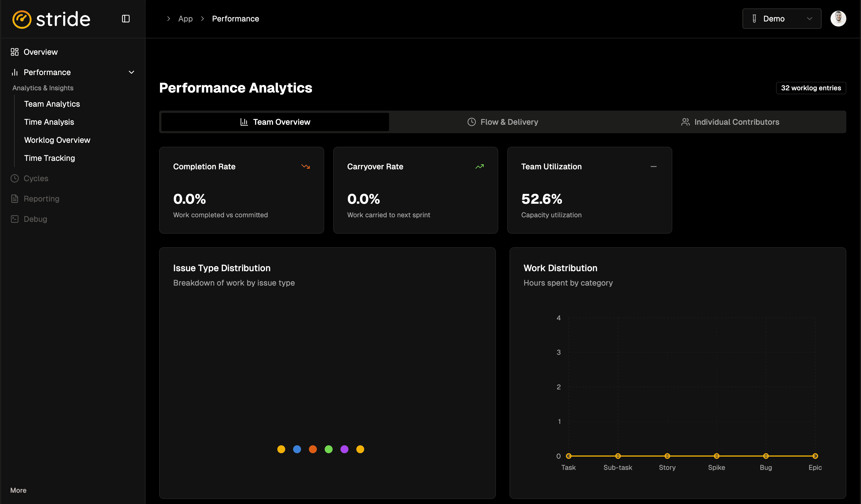Open the Team Analytics page
861x504 pixels.
coord(52,104)
